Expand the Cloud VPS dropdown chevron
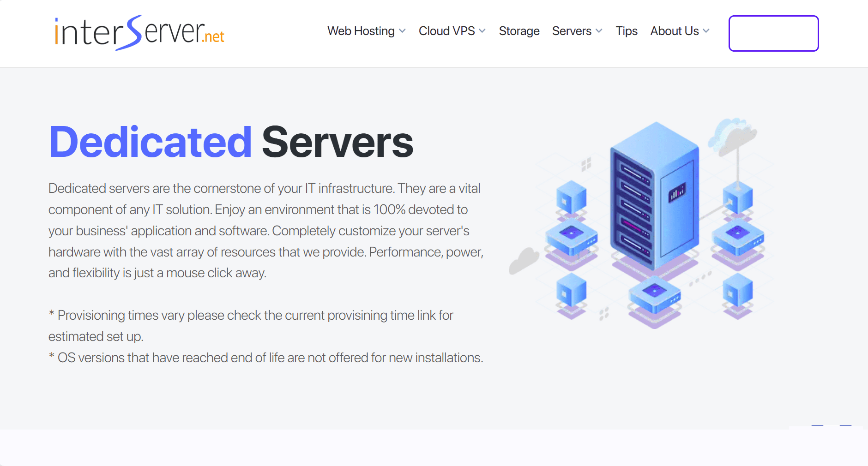This screenshot has width=868, height=466. point(482,31)
